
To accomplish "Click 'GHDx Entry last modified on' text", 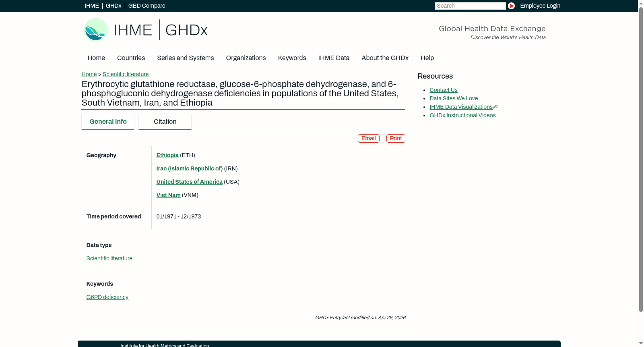I will tap(360, 318).
